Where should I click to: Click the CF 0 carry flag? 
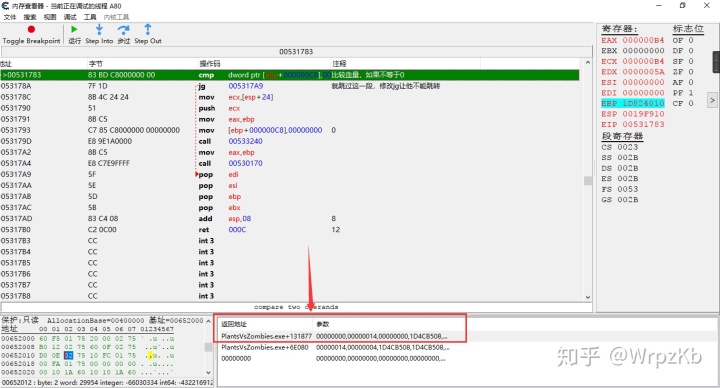pos(683,103)
